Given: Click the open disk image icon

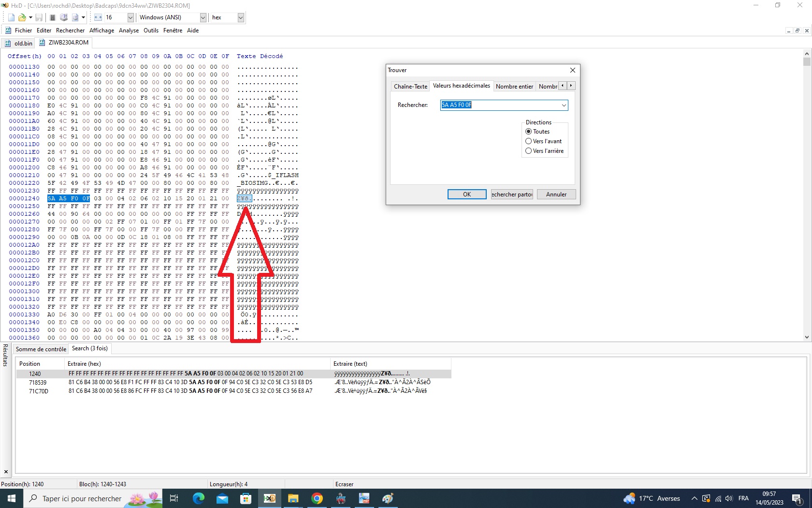Looking at the screenshot, I should pos(75,17).
